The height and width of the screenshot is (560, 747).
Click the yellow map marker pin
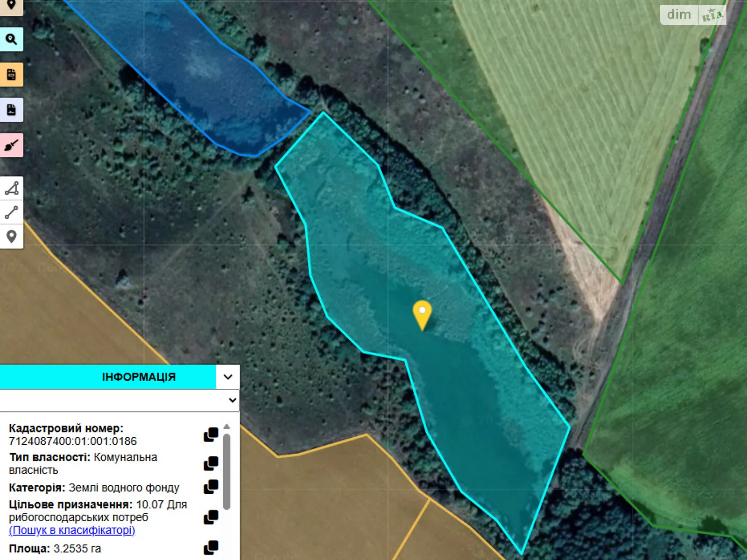pos(422,314)
